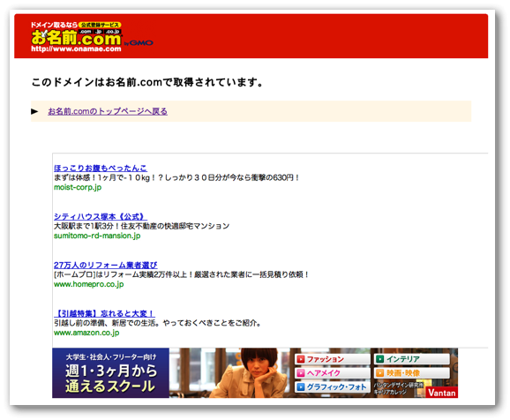Click the www.homepro.co.jp green URL

pos(89,284)
